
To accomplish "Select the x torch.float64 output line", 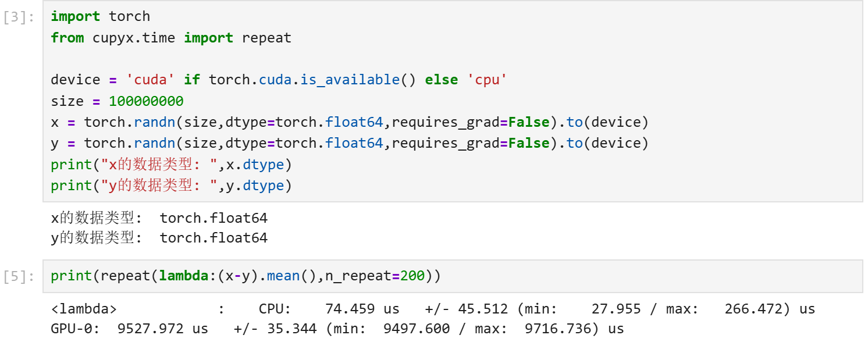I will 159,218.
